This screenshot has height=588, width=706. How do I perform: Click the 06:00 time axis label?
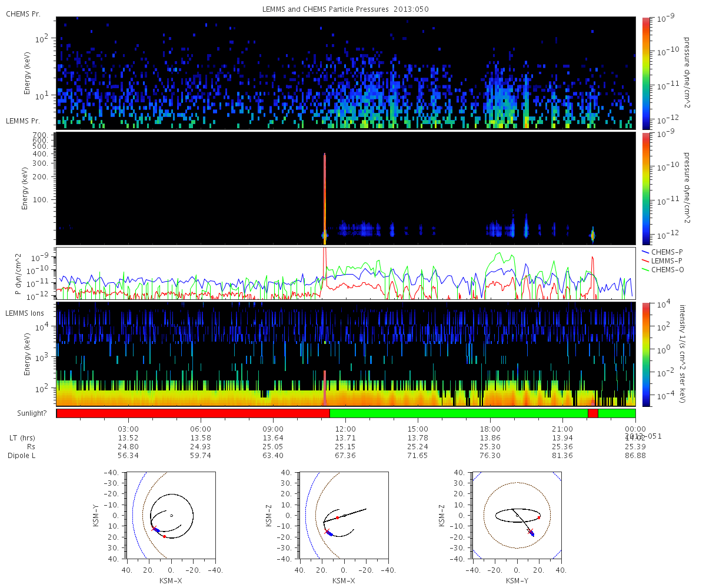[x=201, y=429]
